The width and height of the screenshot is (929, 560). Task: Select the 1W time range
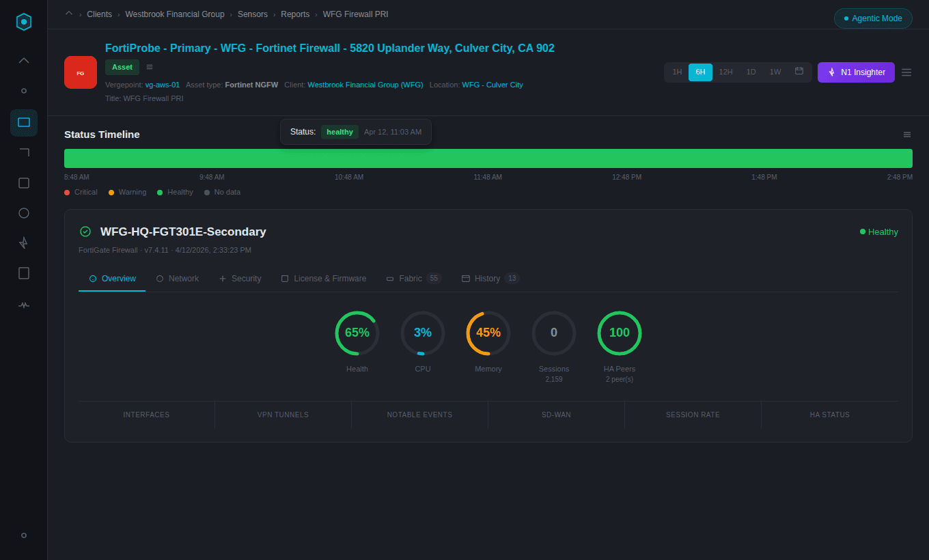pos(775,72)
